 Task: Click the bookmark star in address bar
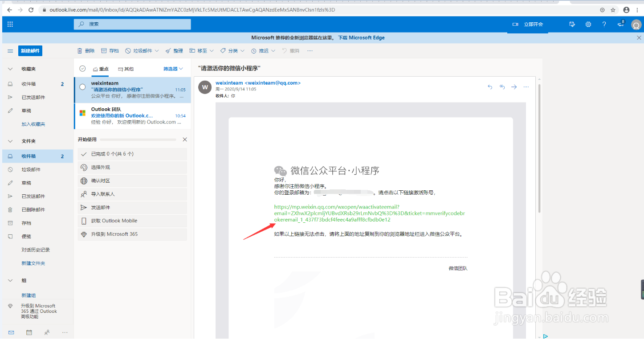pos(613,10)
